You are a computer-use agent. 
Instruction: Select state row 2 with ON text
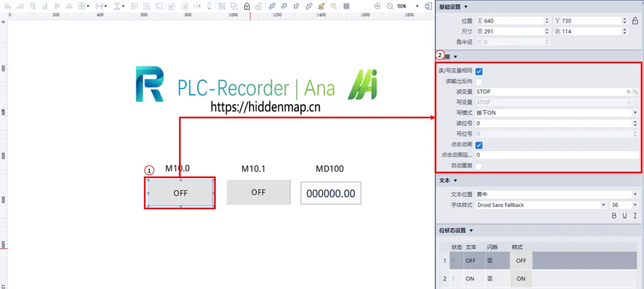(539, 278)
